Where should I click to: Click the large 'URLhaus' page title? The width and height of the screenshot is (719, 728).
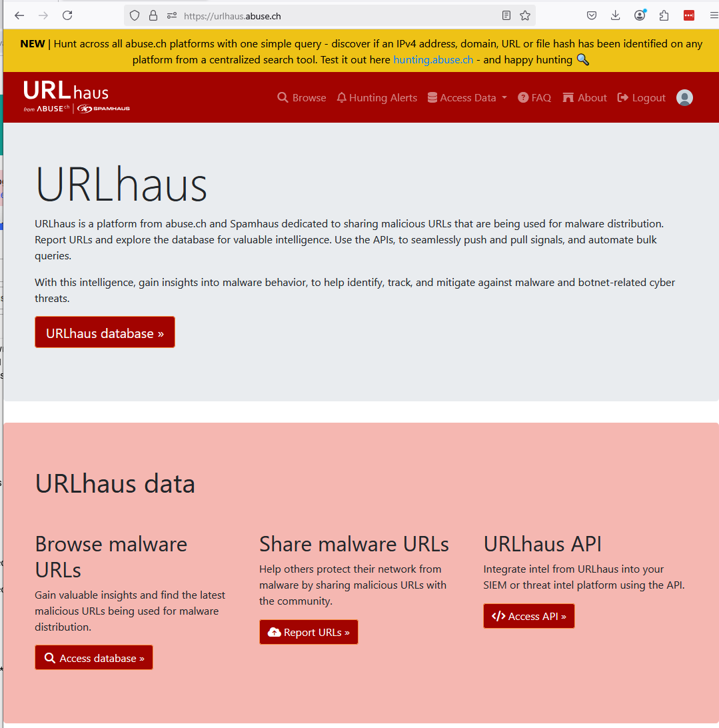pos(121,185)
